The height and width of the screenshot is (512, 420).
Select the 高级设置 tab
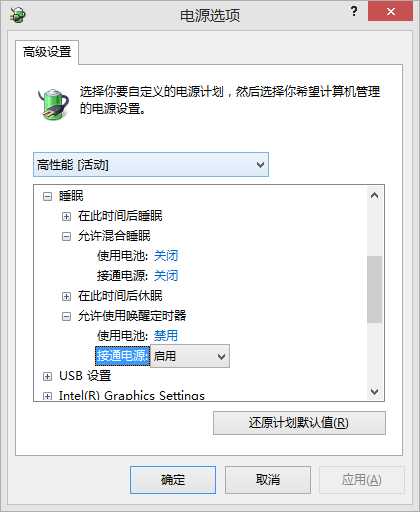coord(47,52)
